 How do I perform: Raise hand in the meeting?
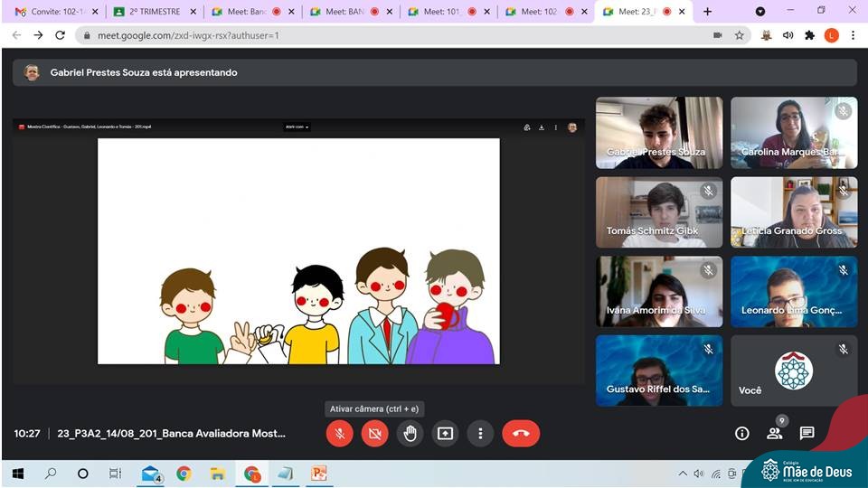tap(410, 434)
